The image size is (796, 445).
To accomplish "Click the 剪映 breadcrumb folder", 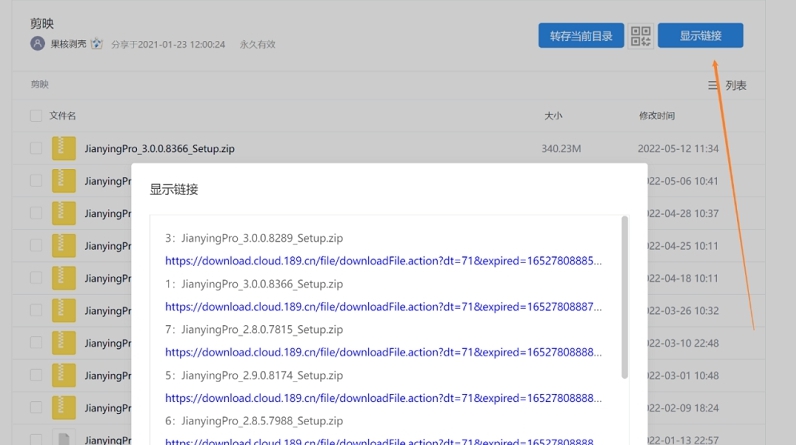I will coord(40,84).
